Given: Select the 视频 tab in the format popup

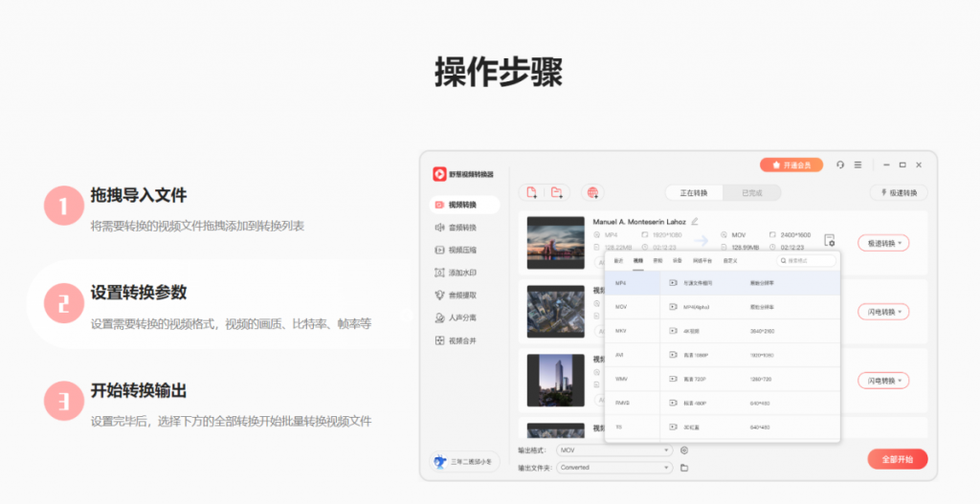Looking at the screenshot, I should [638, 261].
